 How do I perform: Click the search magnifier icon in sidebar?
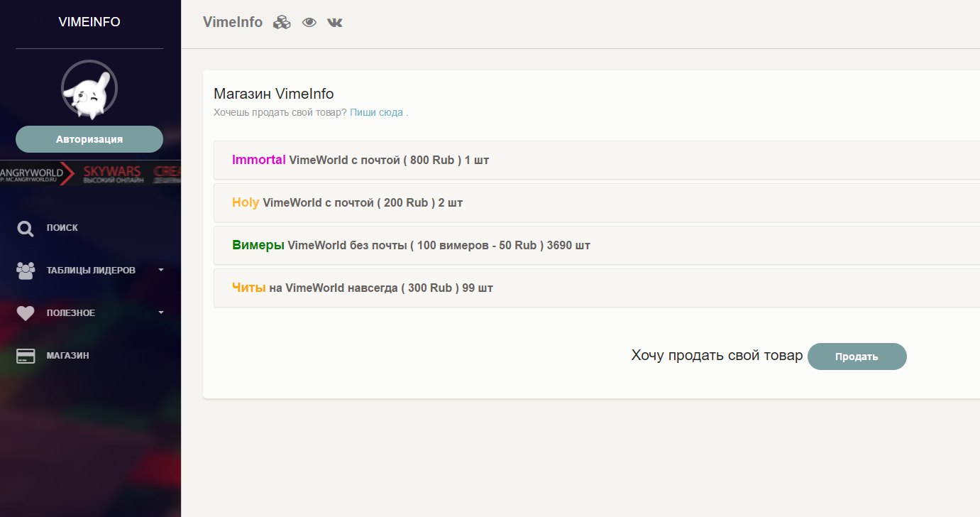pyautogui.click(x=26, y=228)
